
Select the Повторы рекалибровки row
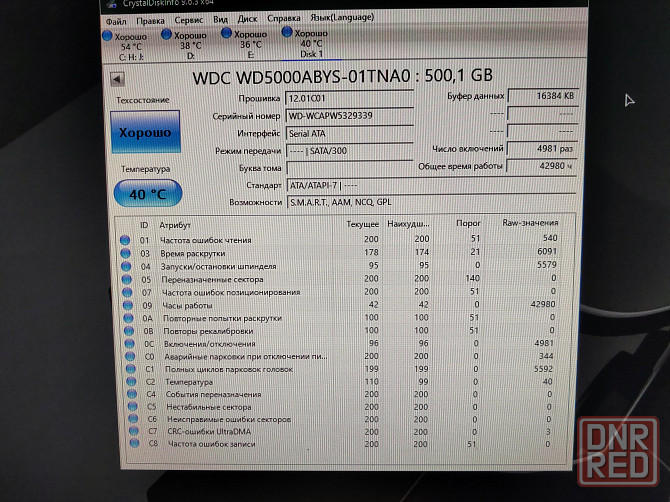point(341,331)
